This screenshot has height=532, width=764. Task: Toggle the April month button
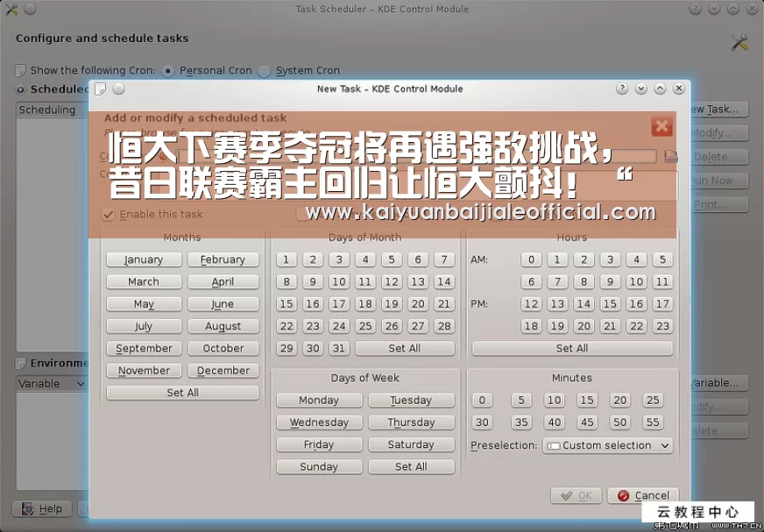[223, 281]
